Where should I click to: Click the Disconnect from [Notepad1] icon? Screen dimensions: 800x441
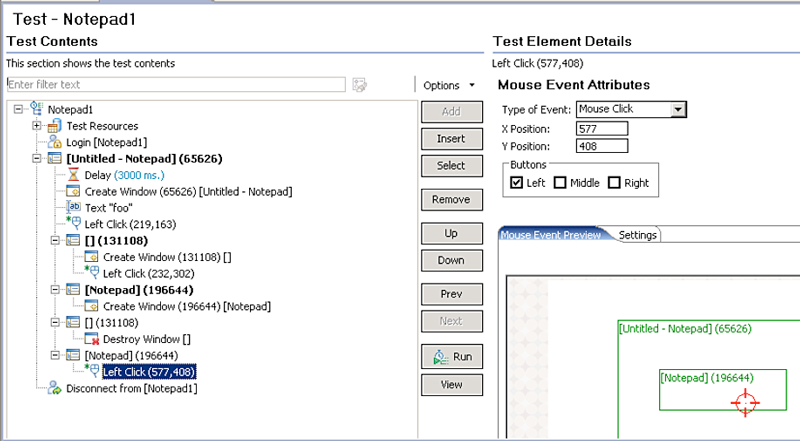pyautogui.click(x=54, y=388)
